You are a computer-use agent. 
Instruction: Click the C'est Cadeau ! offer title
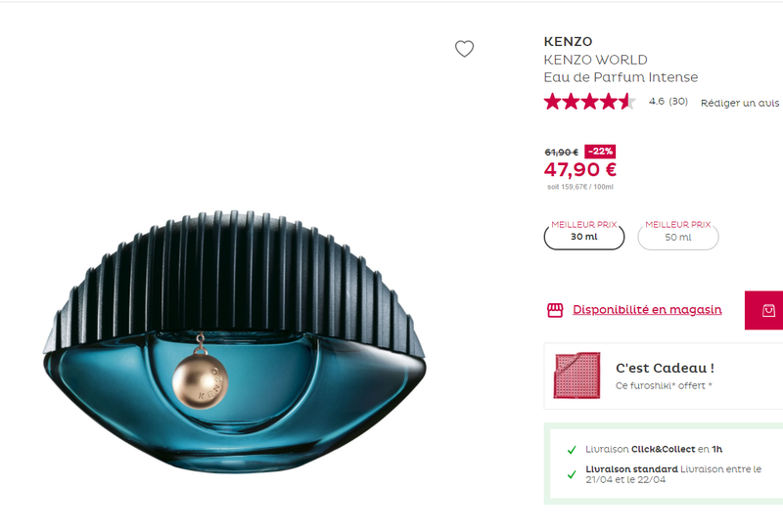[665, 368]
